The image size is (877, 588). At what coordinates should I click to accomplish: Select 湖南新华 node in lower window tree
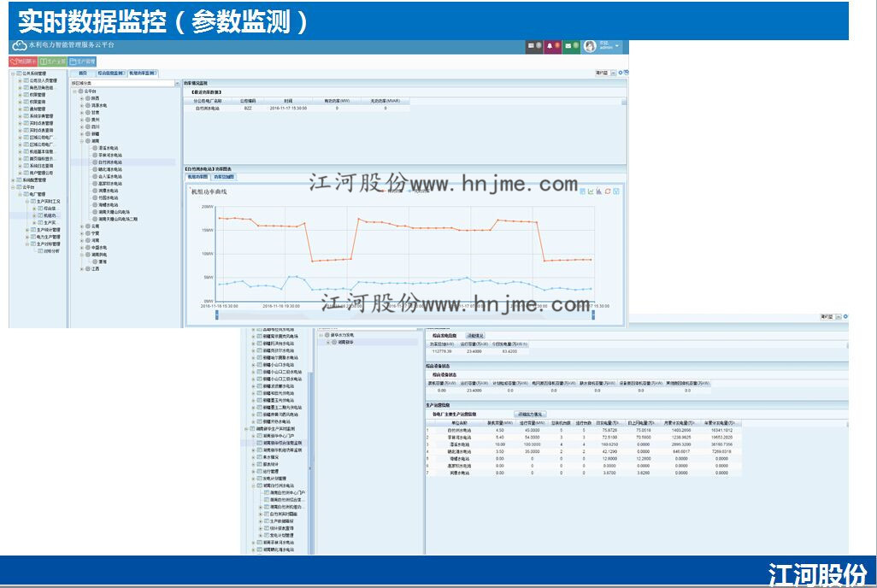[x=345, y=342]
